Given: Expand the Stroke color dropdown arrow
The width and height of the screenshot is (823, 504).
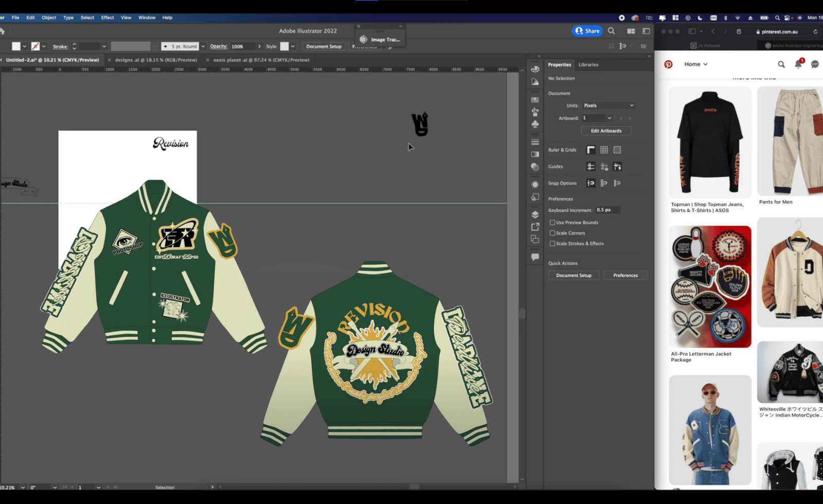Looking at the screenshot, I should pyautogui.click(x=44, y=46).
